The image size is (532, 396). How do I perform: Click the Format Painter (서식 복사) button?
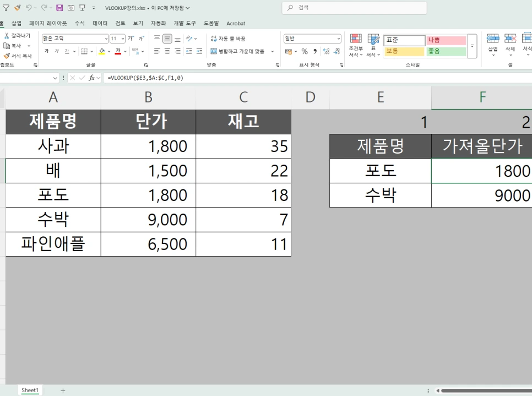click(18, 56)
